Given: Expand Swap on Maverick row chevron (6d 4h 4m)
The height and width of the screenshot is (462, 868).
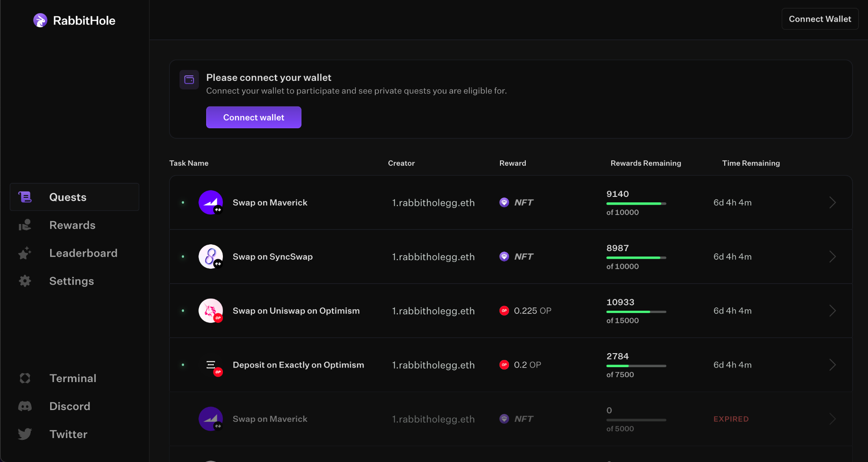Looking at the screenshot, I should click(x=832, y=202).
